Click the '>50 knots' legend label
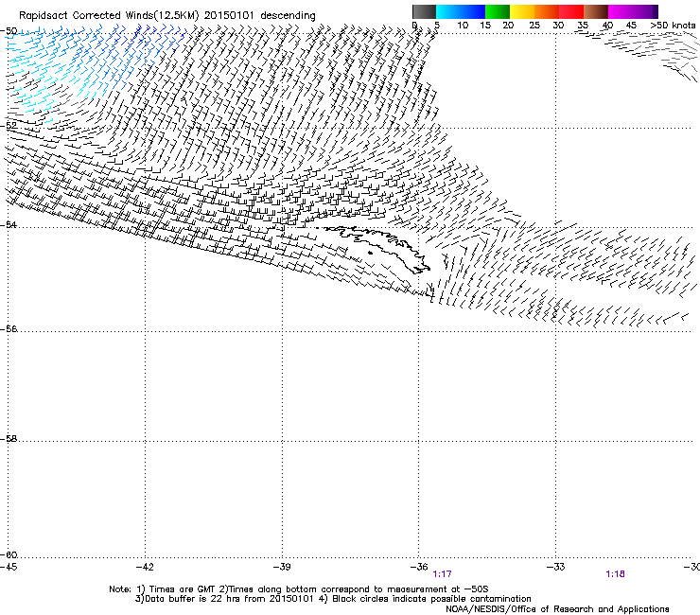The height and width of the screenshot is (615, 700). pyautogui.click(x=673, y=26)
